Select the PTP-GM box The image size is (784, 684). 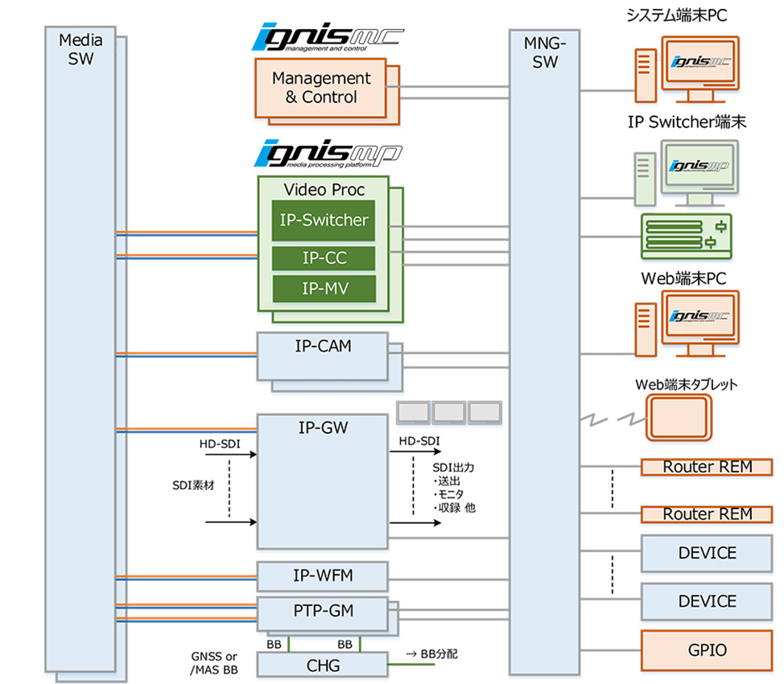322,612
